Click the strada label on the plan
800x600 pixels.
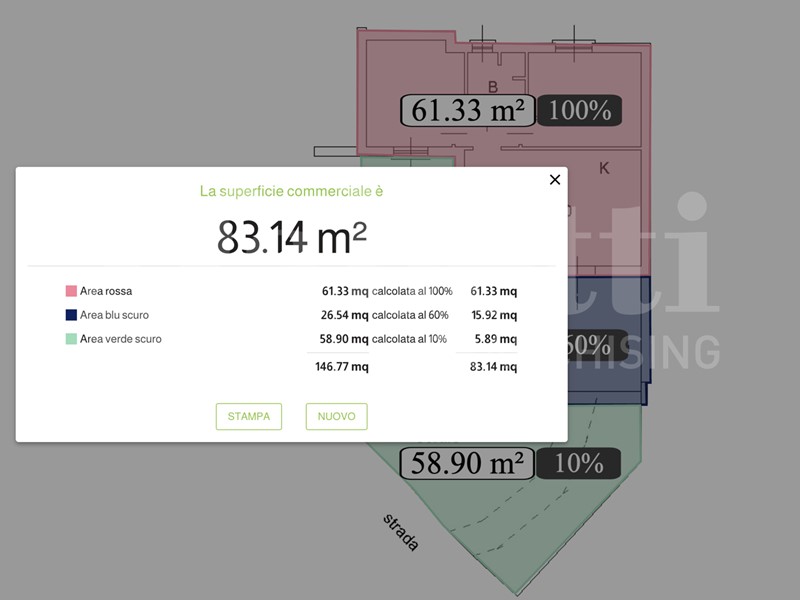point(400,532)
